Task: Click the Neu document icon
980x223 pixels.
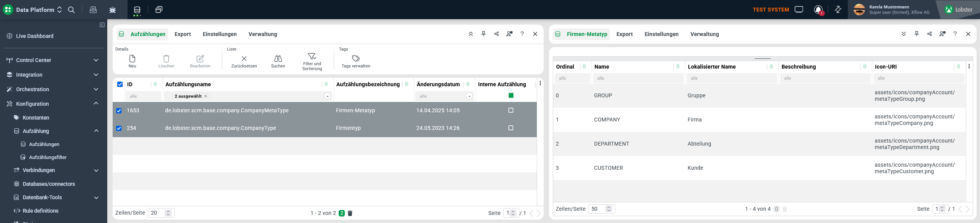Action: 132,59
